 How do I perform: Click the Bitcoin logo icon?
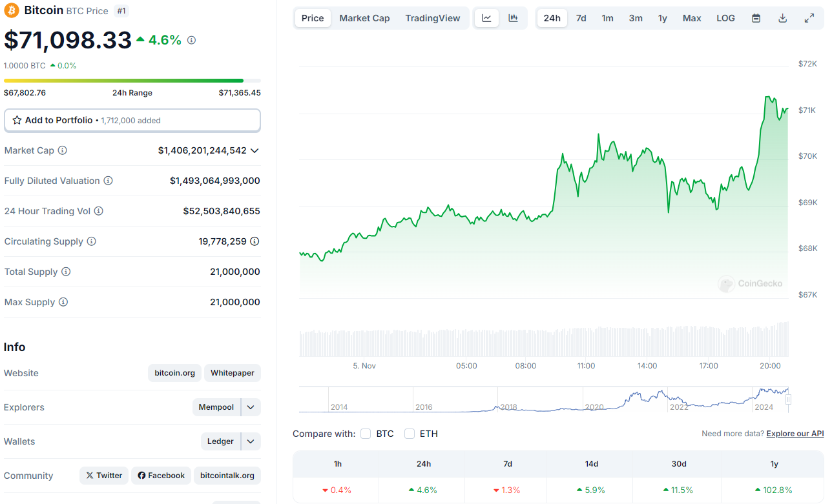12,10
